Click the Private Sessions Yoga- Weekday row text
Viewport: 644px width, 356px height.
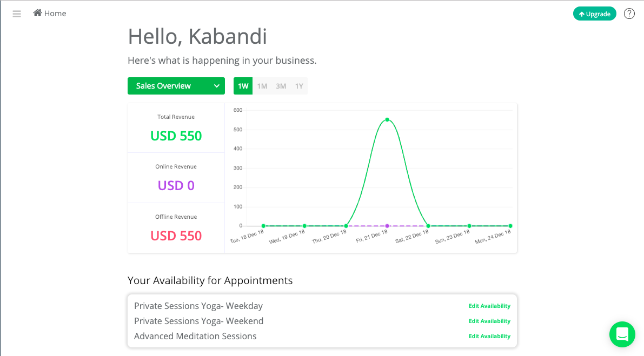(198, 306)
